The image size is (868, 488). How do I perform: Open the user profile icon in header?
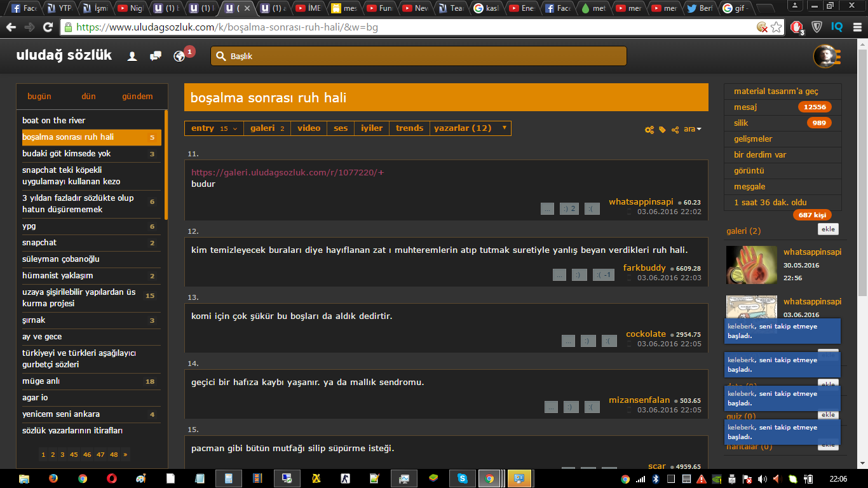pos(132,57)
